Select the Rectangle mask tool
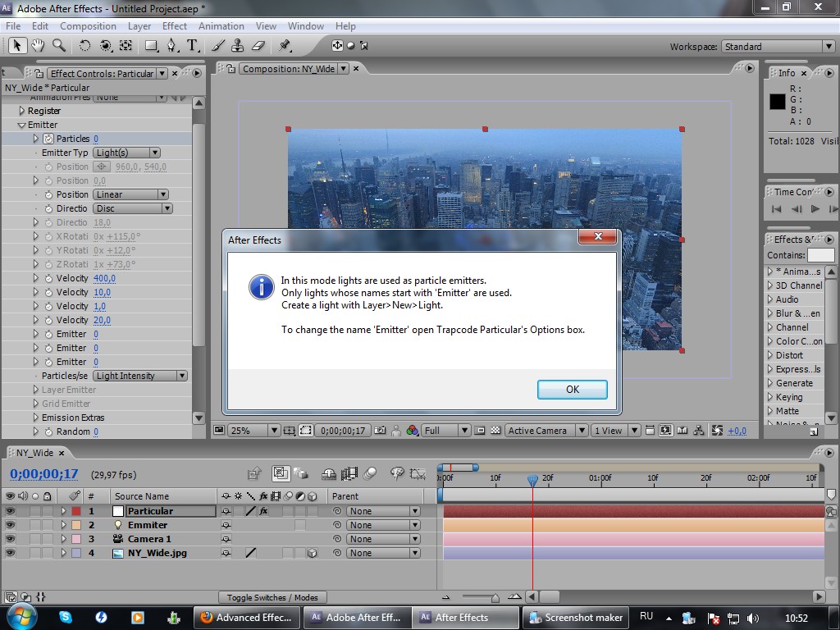 point(152,46)
